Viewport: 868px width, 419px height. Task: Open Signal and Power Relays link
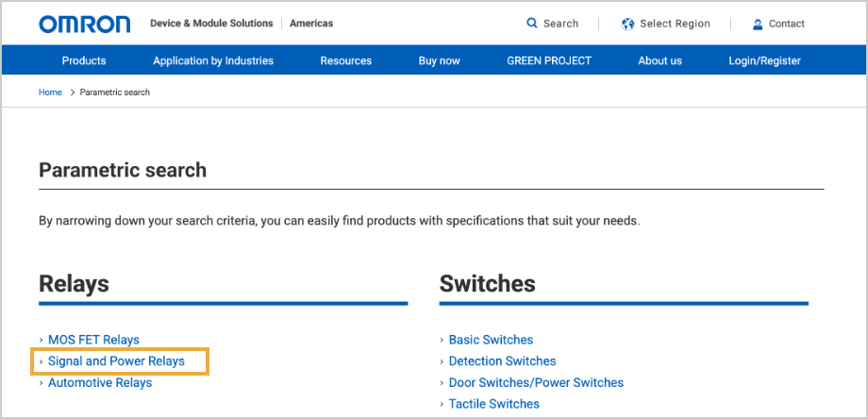tap(116, 361)
